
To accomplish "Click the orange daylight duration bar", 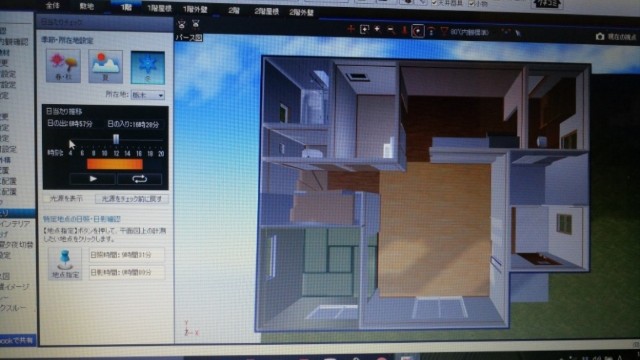I will click(115, 164).
